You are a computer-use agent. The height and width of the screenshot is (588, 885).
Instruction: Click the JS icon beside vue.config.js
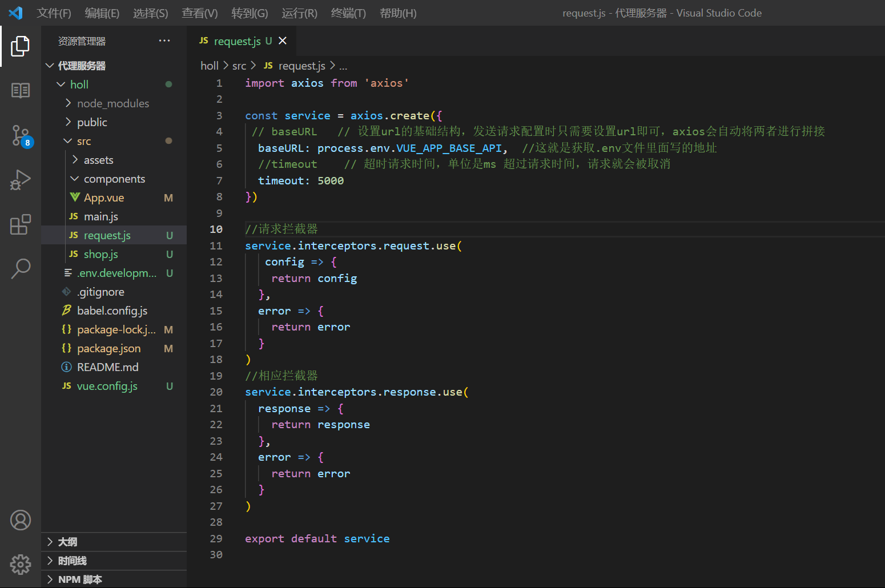(67, 386)
